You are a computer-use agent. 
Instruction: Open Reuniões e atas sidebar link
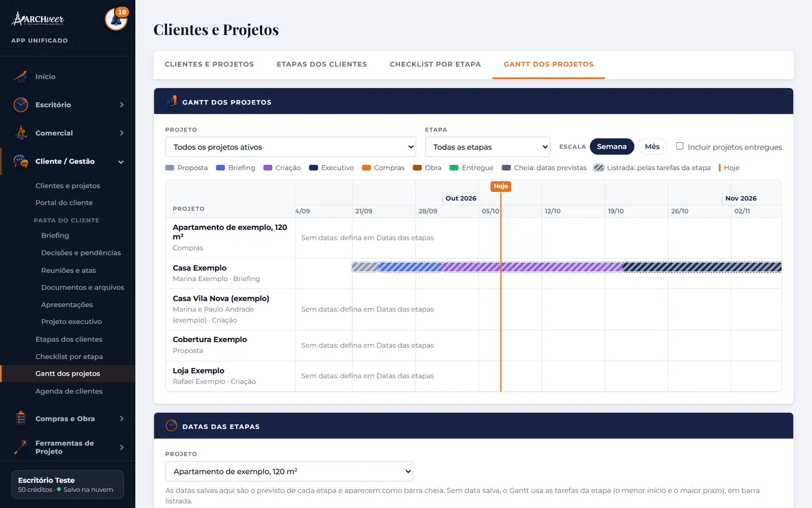(x=68, y=271)
